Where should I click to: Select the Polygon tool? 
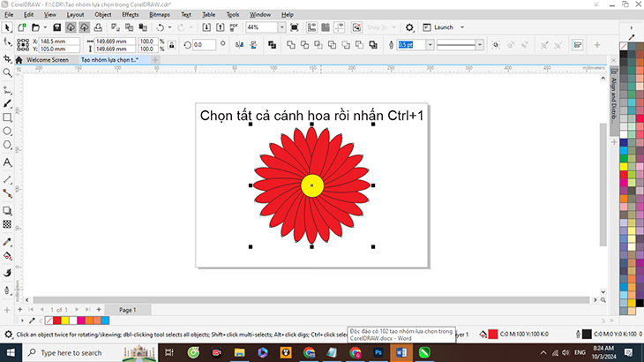(7, 145)
